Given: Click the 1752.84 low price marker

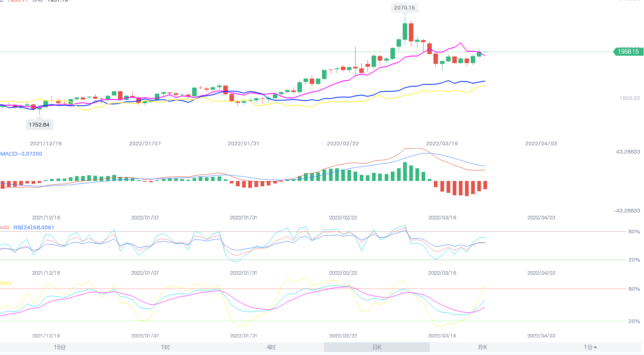Looking at the screenshot, I should point(39,125).
